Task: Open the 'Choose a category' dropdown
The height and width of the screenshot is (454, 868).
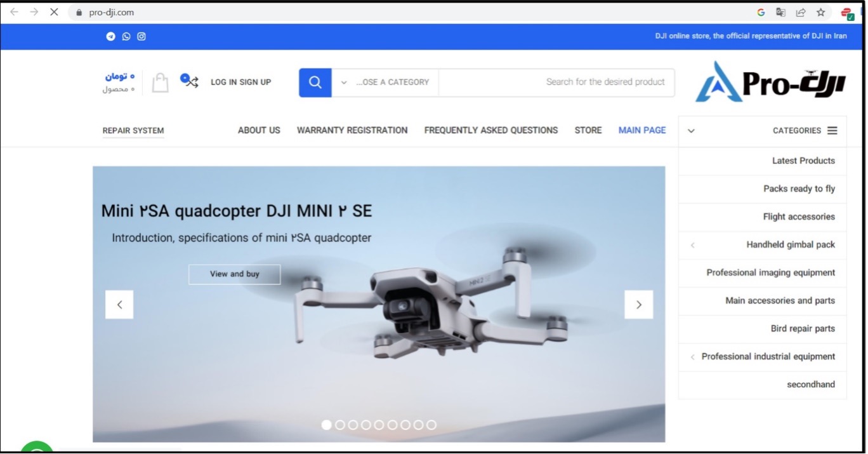Action: 385,83
